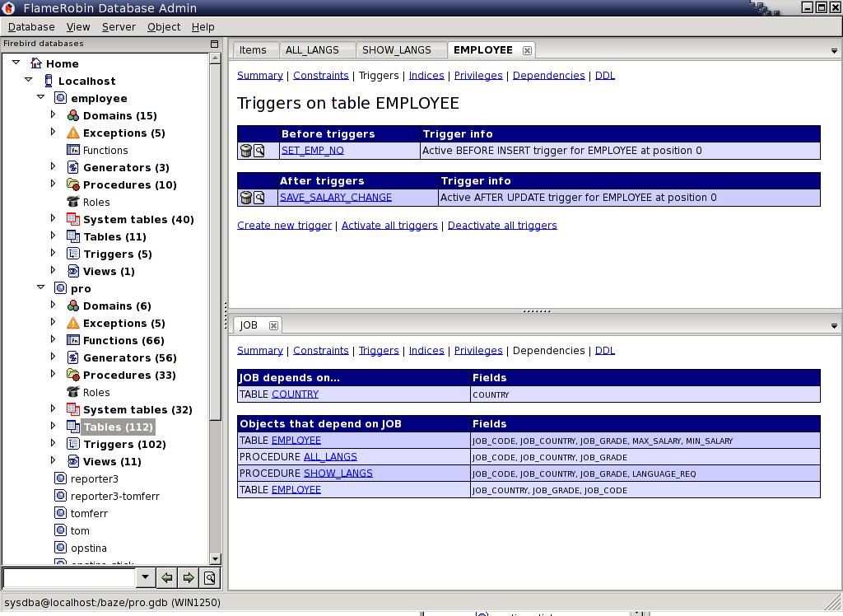The image size is (843, 616).
Task: Show properties of SAVE_SALARY_CHANGE via magnifier icon
Action: [x=258, y=198]
